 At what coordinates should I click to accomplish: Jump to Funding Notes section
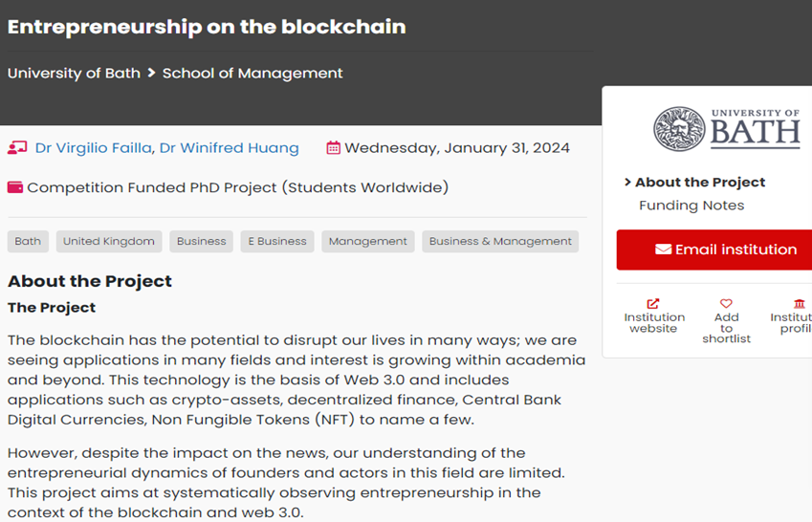tap(691, 206)
